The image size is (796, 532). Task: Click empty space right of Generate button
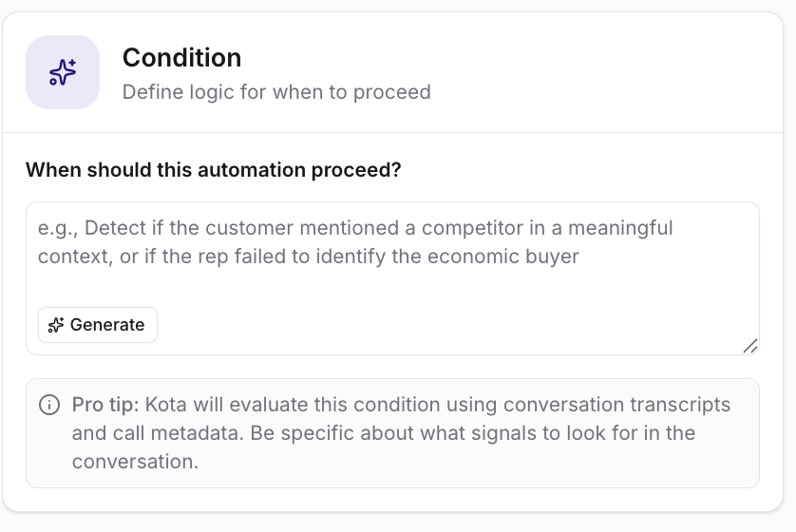coord(446,325)
